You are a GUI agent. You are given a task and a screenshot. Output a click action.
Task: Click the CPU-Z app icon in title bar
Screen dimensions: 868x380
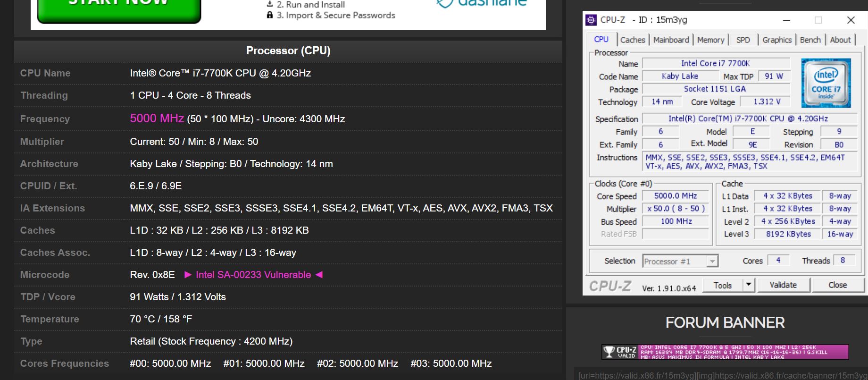pyautogui.click(x=591, y=20)
